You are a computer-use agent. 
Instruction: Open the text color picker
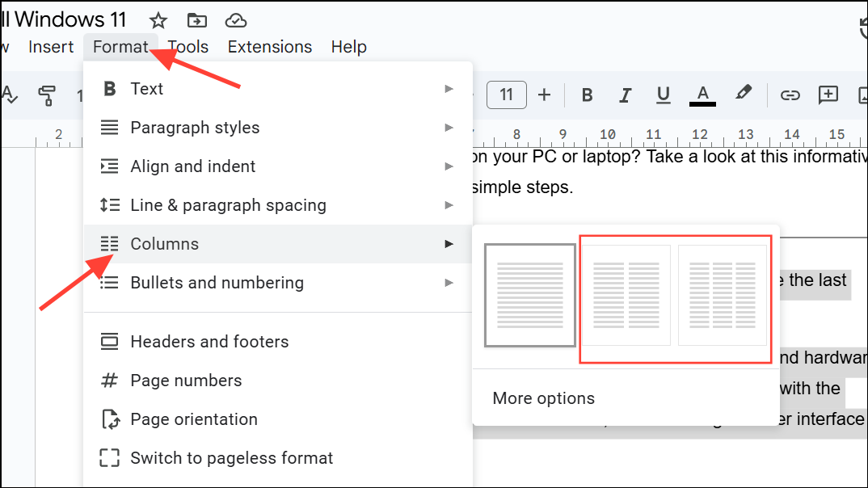click(x=702, y=95)
